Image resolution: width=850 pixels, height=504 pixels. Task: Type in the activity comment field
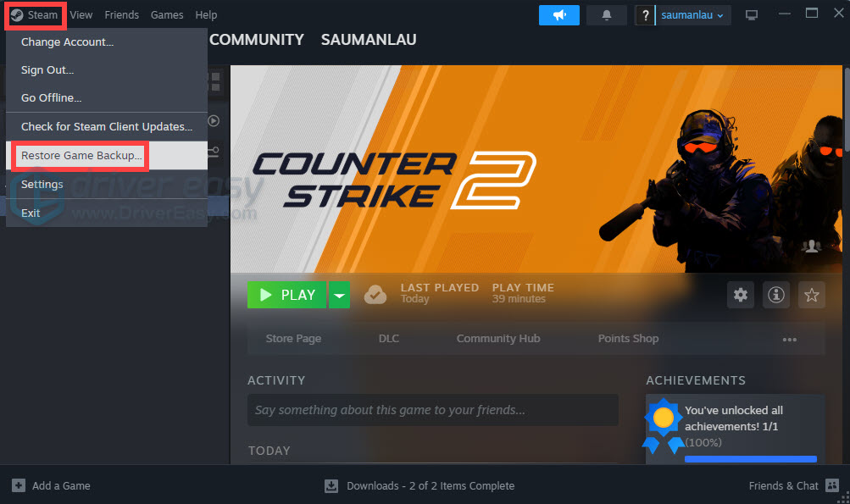[432, 410]
